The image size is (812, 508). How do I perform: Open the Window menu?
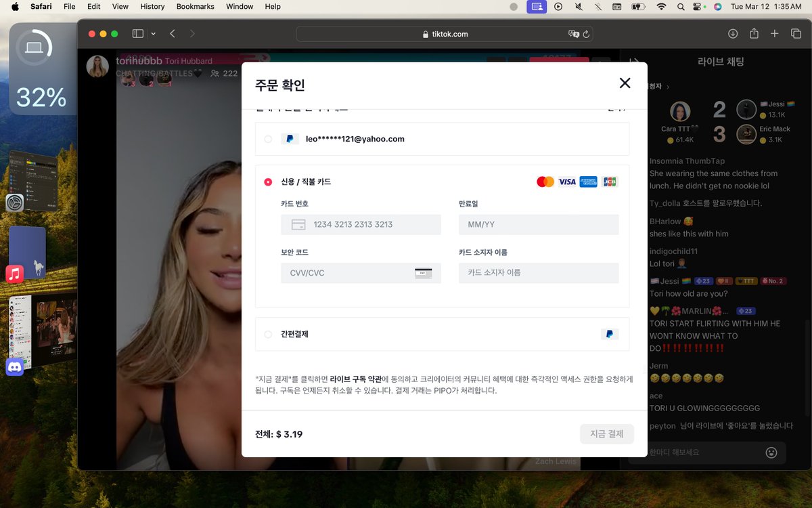[240, 6]
